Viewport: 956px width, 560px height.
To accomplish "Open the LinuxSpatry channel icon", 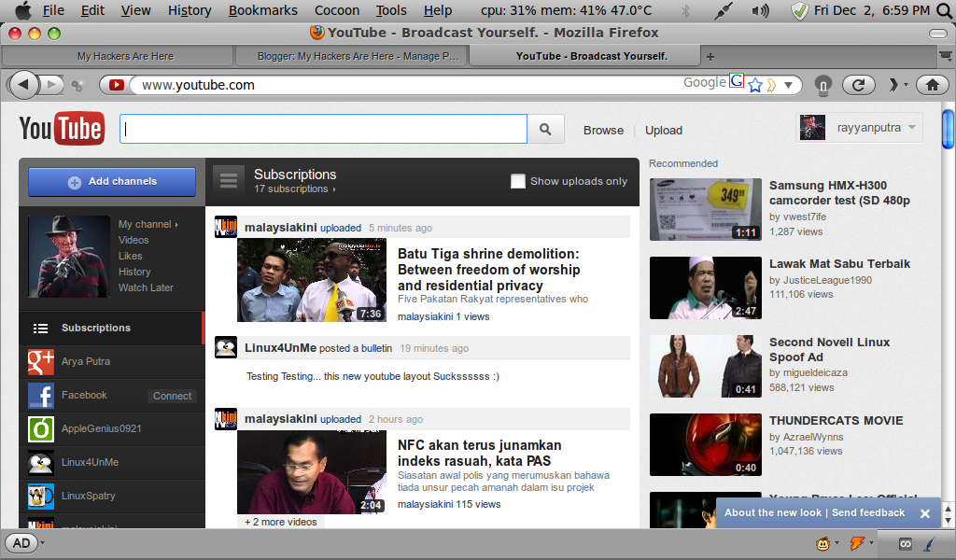I will coord(41,496).
